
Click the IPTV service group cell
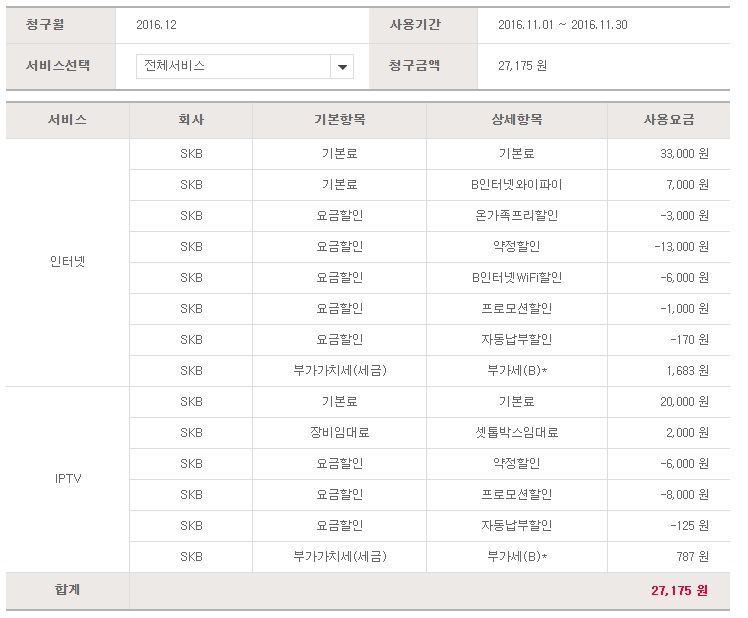coord(67,479)
